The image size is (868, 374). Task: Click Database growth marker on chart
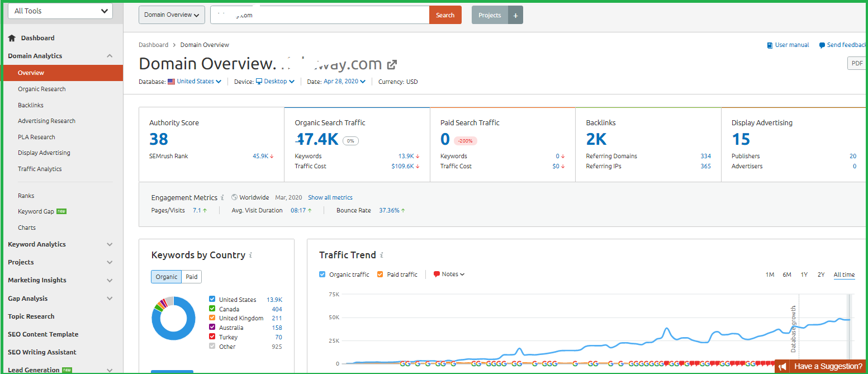[x=793, y=329]
